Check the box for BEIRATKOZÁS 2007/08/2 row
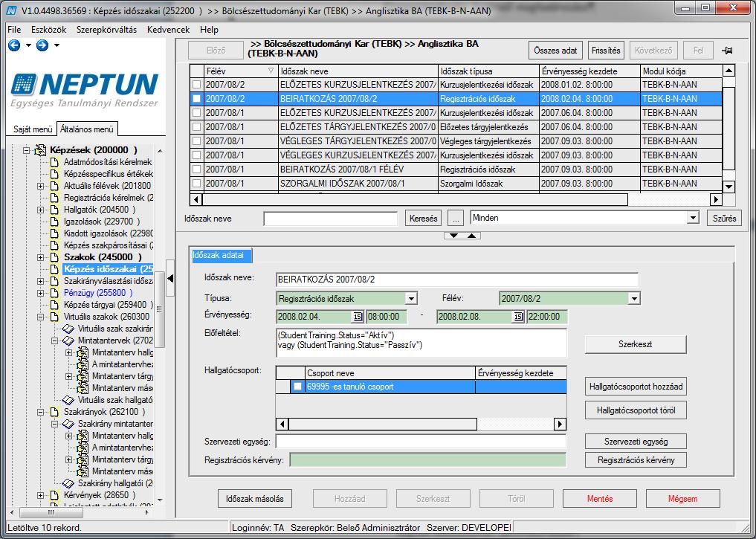Screen dimensions: 756x539 (197, 99)
